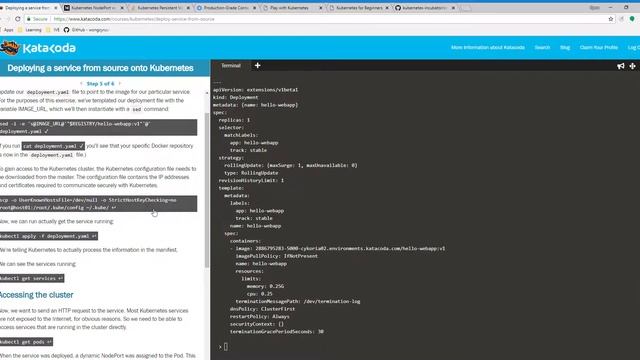Select the Terminal tab
640x360 pixels.
[231, 65]
